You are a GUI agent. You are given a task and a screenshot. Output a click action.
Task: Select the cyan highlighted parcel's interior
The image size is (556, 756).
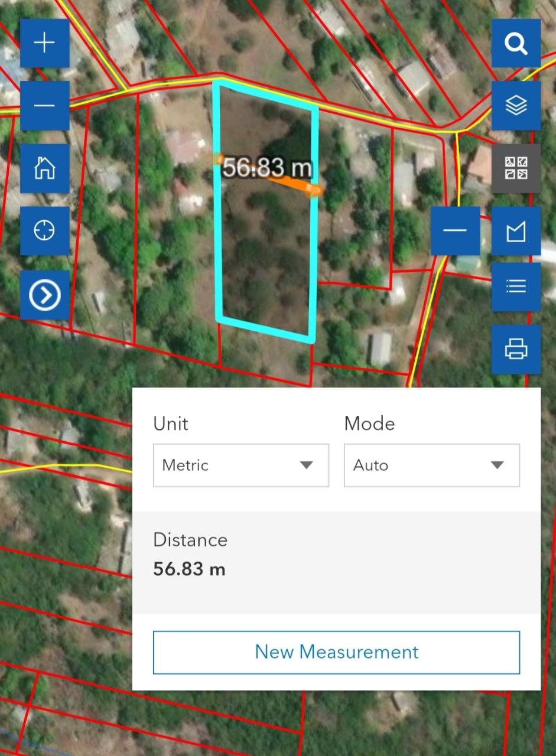[x=266, y=260]
